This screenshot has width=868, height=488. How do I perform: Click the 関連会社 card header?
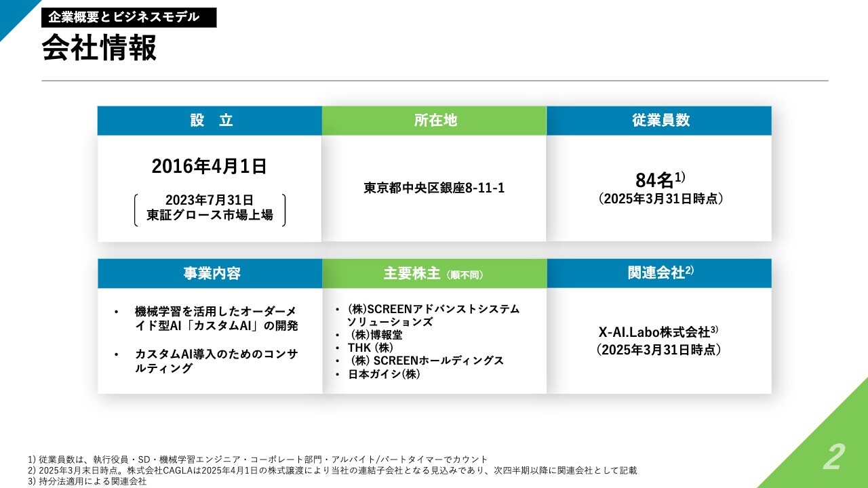pyautogui.click(x=659, y=273)
